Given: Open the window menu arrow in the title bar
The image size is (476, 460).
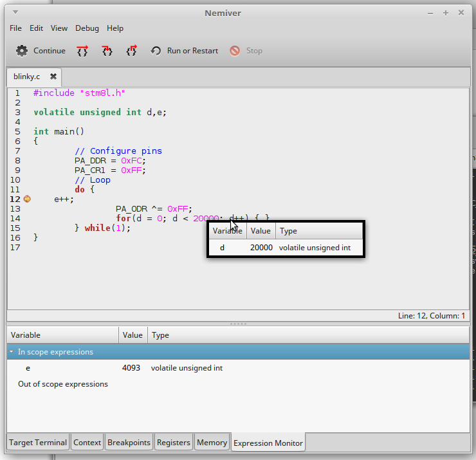Looking at the screenshot, I should (15, 12).
